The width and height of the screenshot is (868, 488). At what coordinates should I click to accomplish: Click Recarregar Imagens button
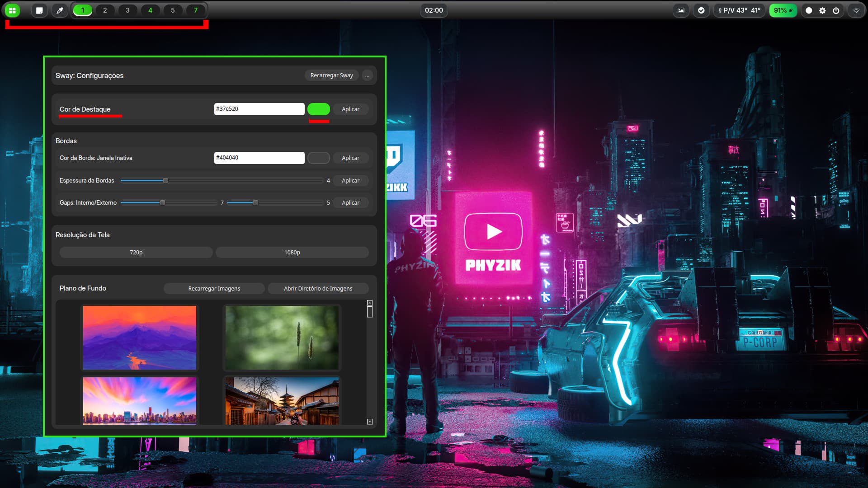214,288
